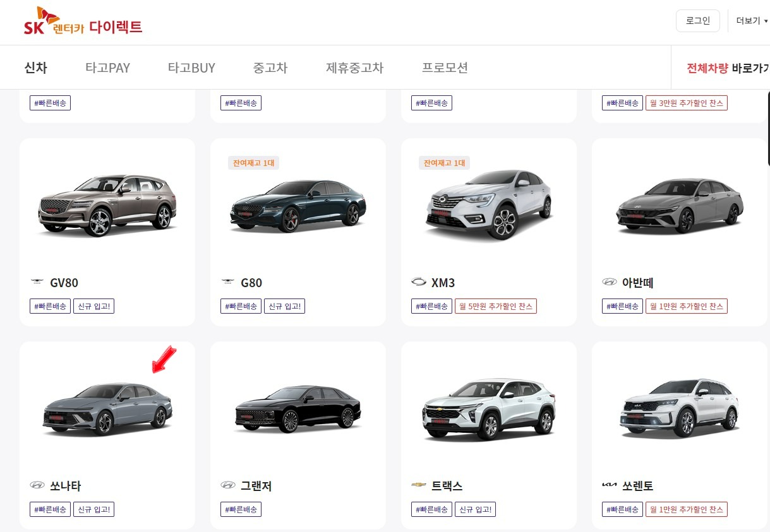Click the 쏘렌토 model name
This screenshot has width=770, height=532.
click(637, 486)
